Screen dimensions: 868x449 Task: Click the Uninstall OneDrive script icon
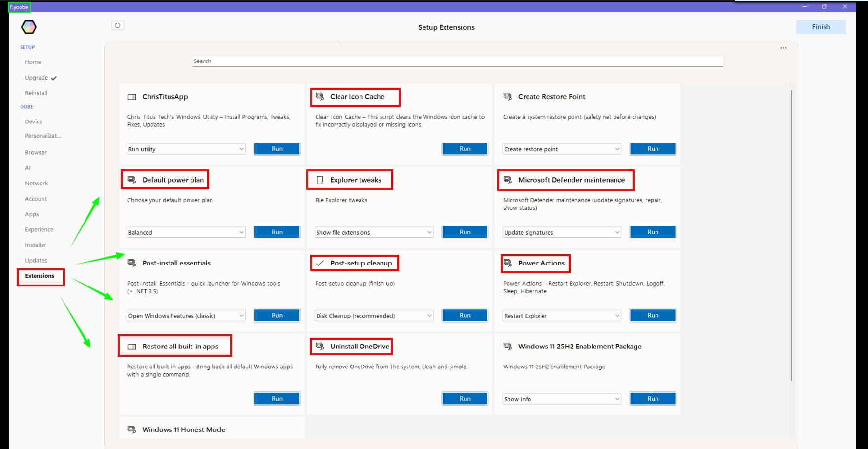click(319, 347)
